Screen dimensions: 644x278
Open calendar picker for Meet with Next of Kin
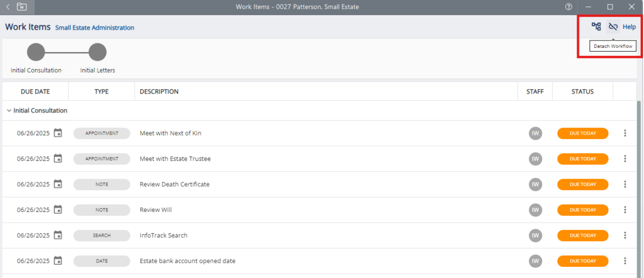(58, 133)
